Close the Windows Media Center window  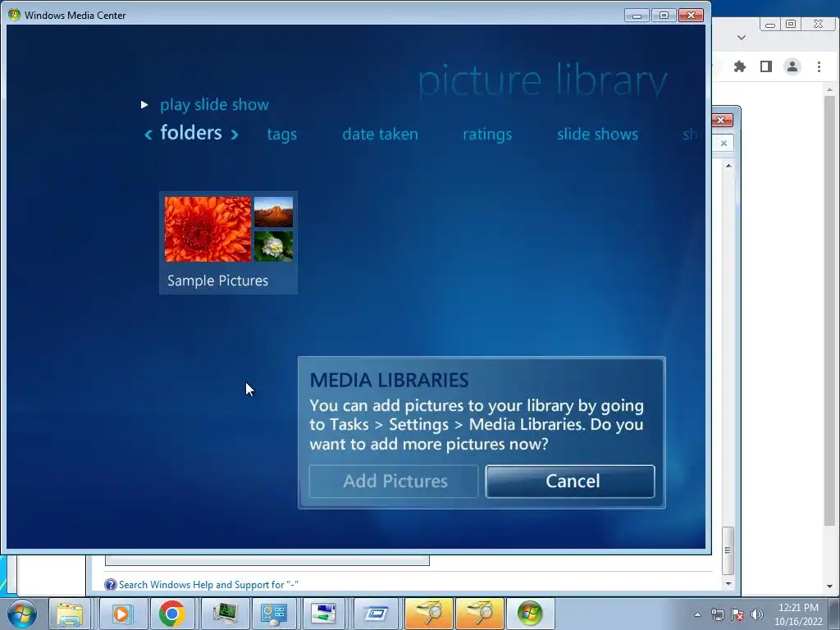coord(691,15)
